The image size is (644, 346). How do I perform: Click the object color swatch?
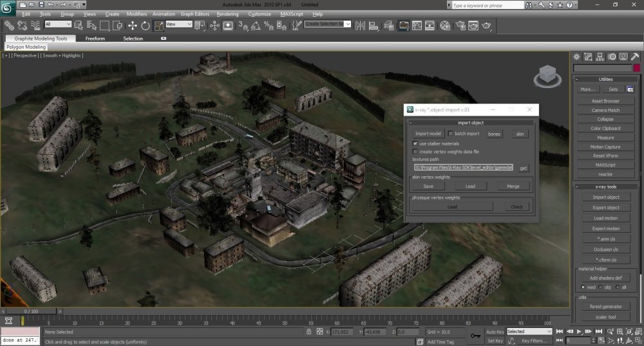click(x=636, y=68)
